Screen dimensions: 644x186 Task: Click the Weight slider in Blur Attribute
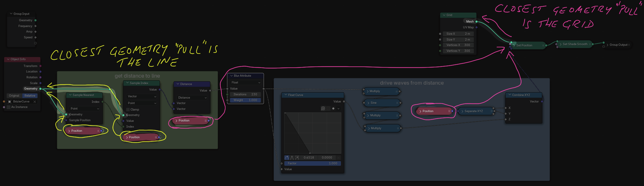pos(246,100)
